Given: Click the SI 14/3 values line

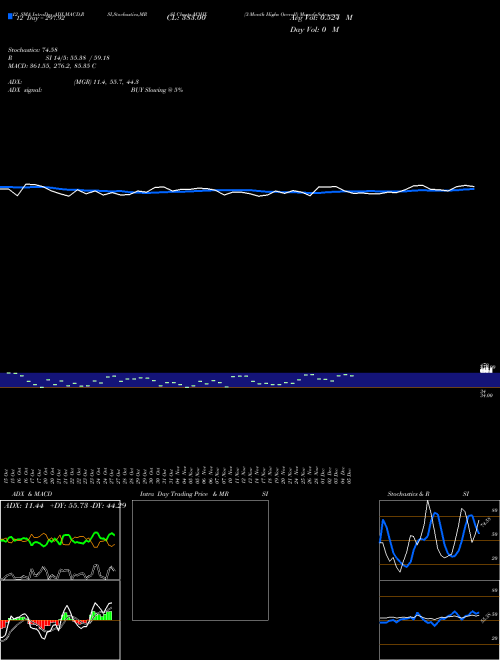Looking at the screenshot, I should click(x=77, y=58).
